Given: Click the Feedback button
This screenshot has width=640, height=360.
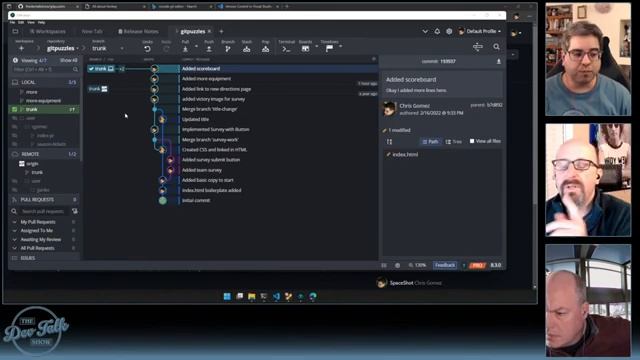Looking at the screenshot, I should [445, 265].
